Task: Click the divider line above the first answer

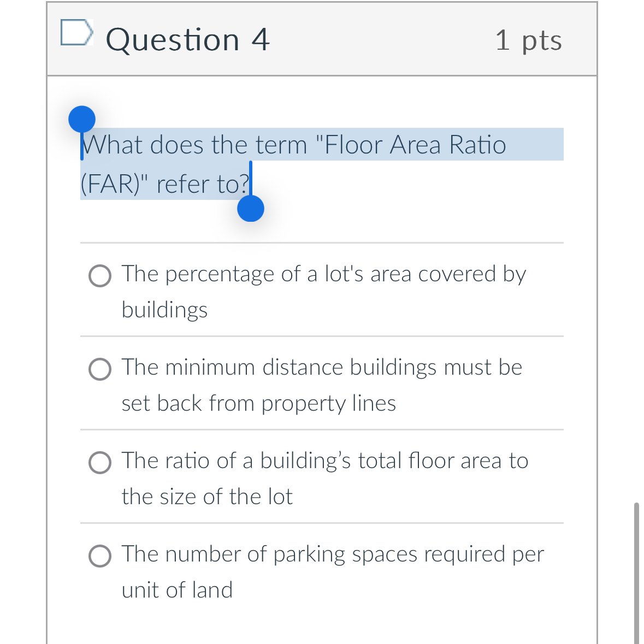Action: click(321, 243)
